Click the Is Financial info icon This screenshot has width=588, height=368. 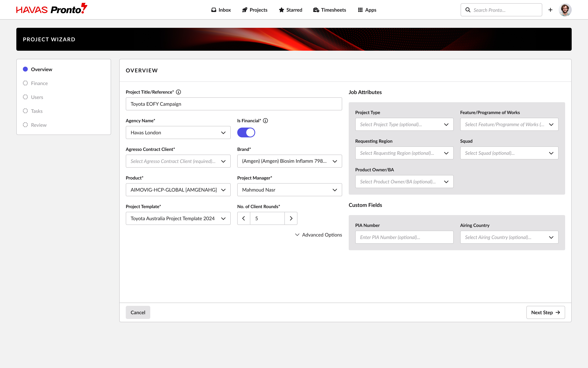[x=265, y=121]
